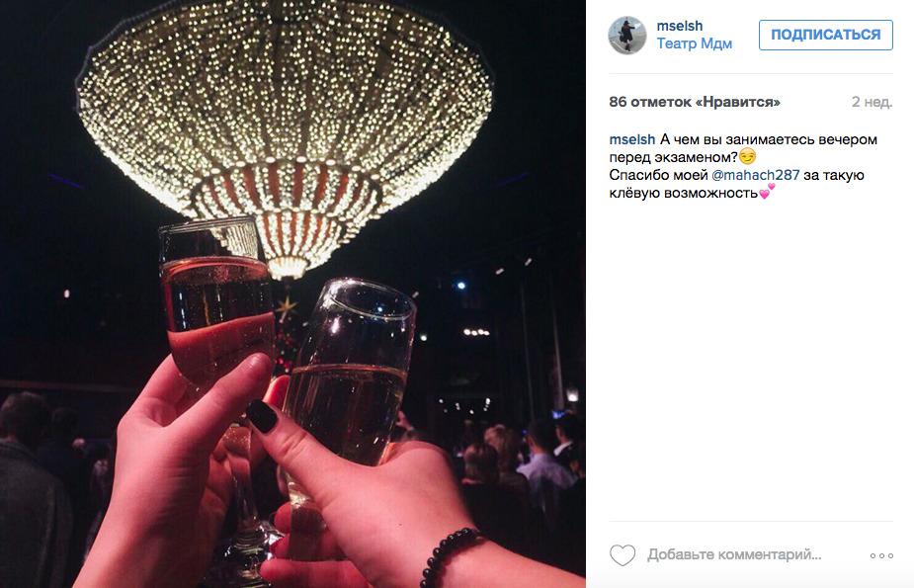The width and height of the screenshot is (914, 588).
Task: Click the ПОДПИСАТЬСЯ follow button
Action: 825,35
